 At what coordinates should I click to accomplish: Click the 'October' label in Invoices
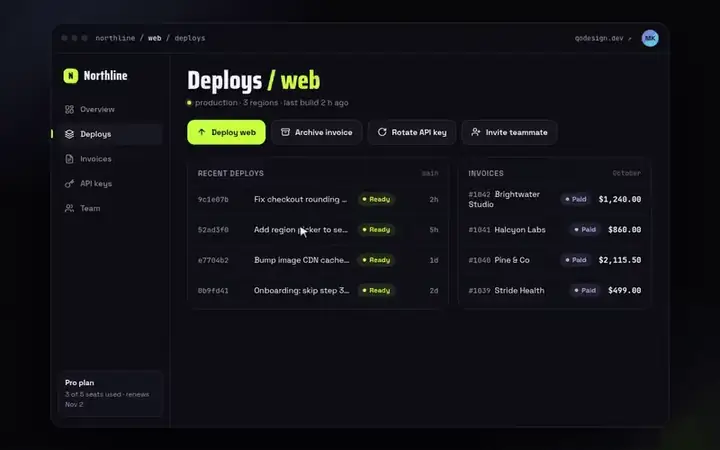(627, 174)
